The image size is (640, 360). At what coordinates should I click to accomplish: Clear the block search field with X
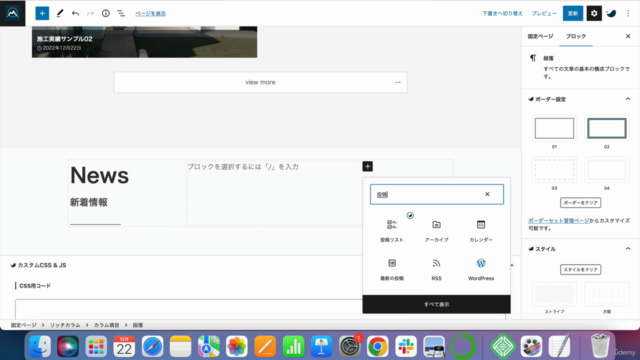point(487,194)
